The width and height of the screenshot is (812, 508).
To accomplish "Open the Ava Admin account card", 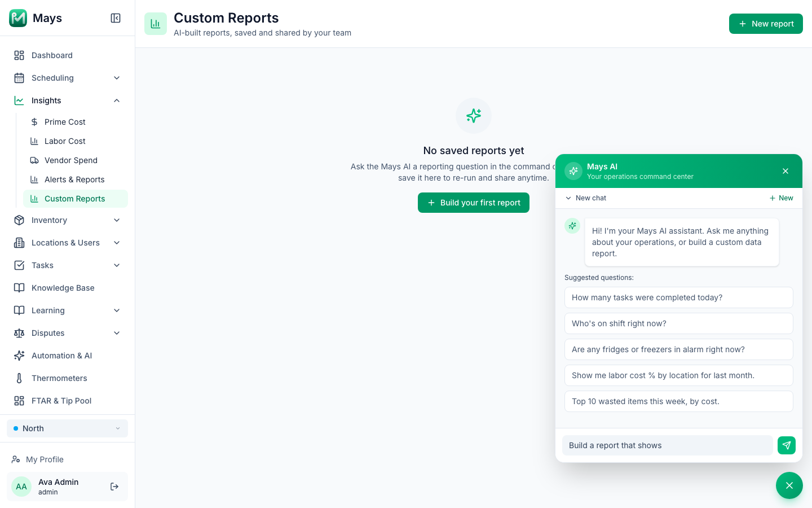I will (67, 487).
